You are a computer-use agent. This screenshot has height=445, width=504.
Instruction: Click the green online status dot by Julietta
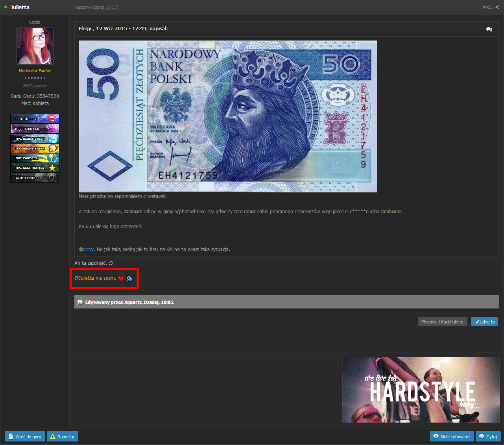tap(6, 7)
